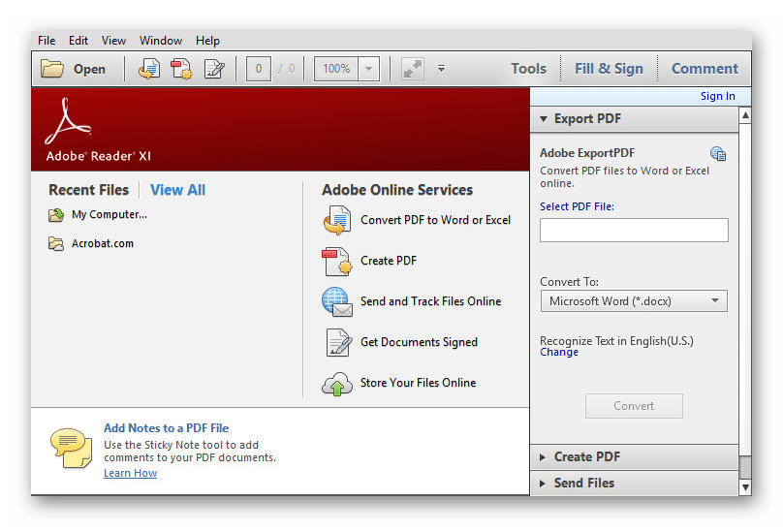
Task: Click the Sign document pen icon in toolbar
Action: coord(214,69)
